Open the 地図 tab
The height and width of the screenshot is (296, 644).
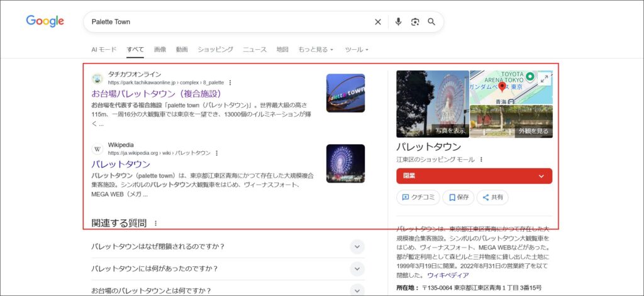click(282, 49)
